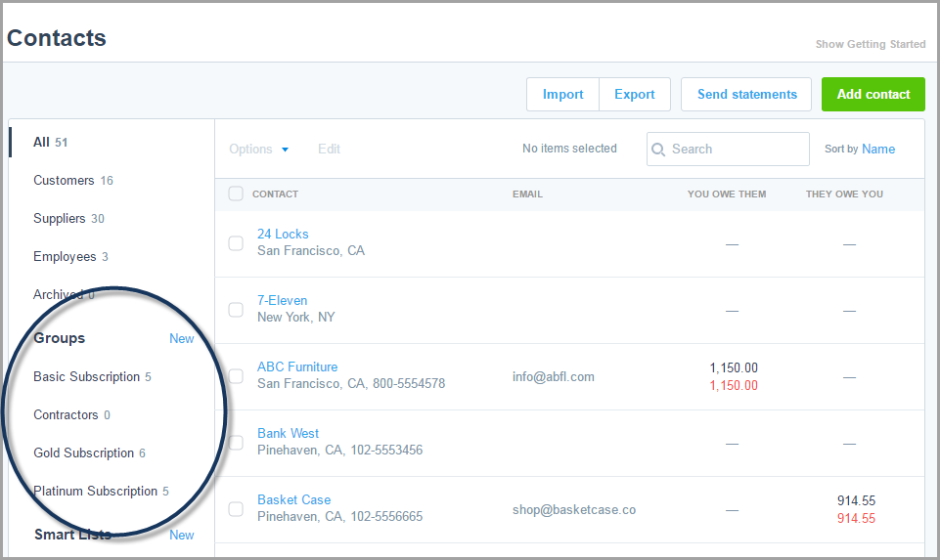Select the 24 Locks checkbox
This screenshot has height=560, width=940.
pos(236,243)
